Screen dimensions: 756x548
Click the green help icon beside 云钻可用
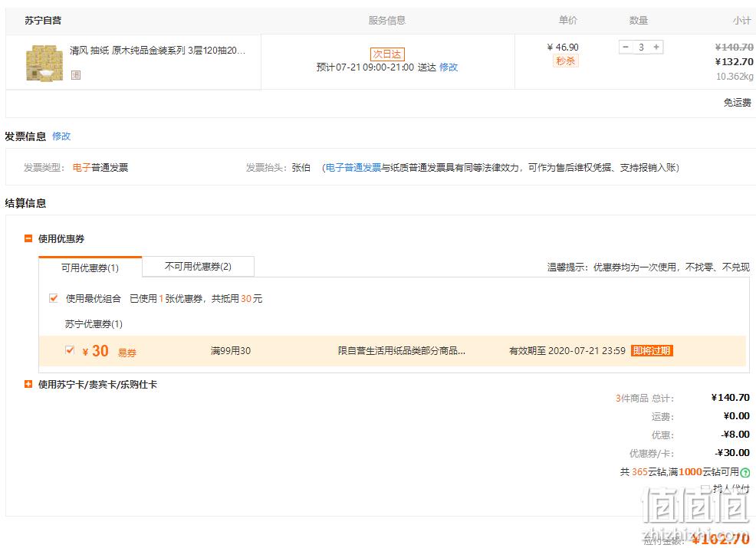[x=745, y=472]
